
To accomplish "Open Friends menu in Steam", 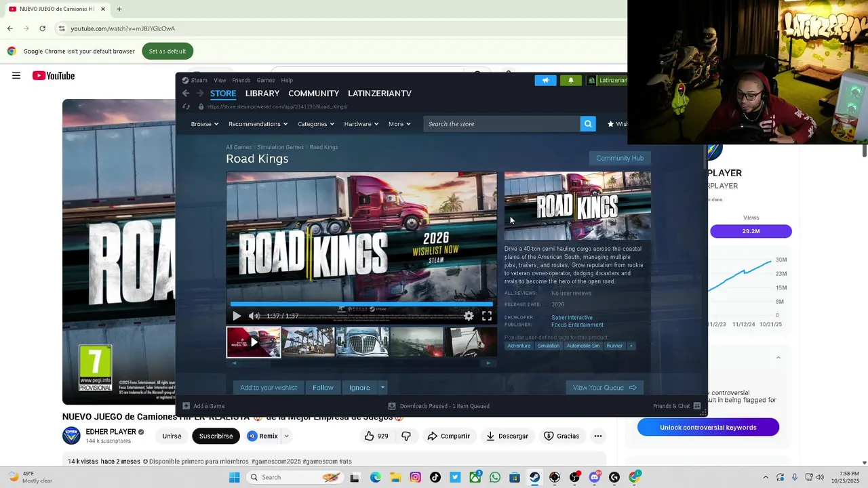I will 241,80.
